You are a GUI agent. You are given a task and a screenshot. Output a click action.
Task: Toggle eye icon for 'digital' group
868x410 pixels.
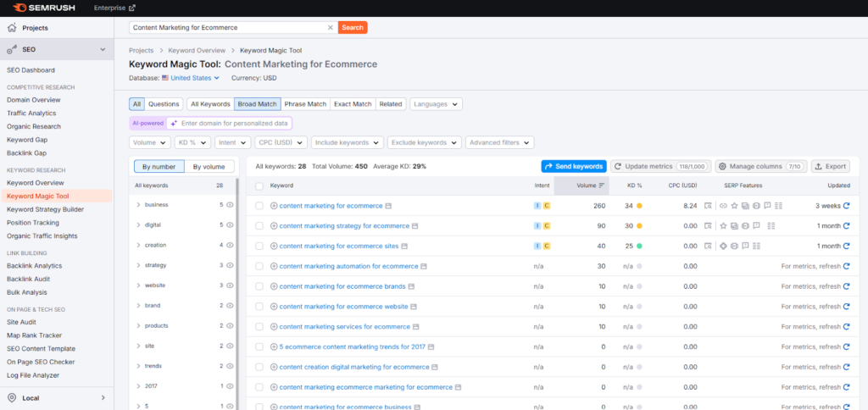230,225
